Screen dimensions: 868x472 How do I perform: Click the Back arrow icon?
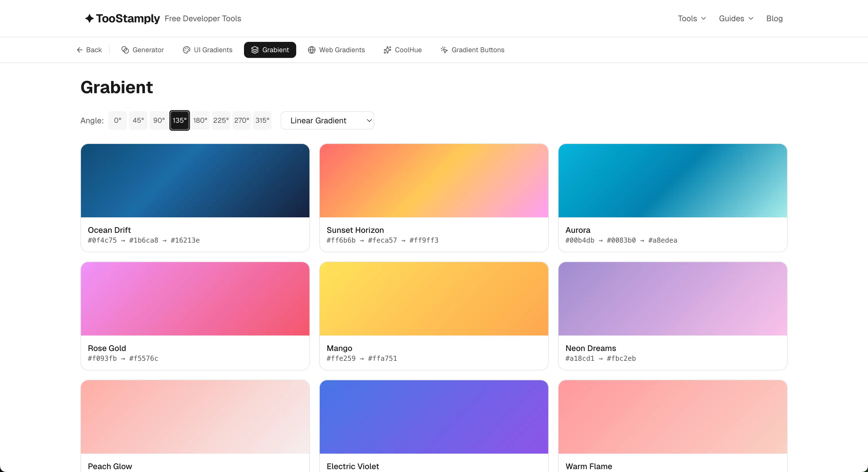tap(80, 50)
